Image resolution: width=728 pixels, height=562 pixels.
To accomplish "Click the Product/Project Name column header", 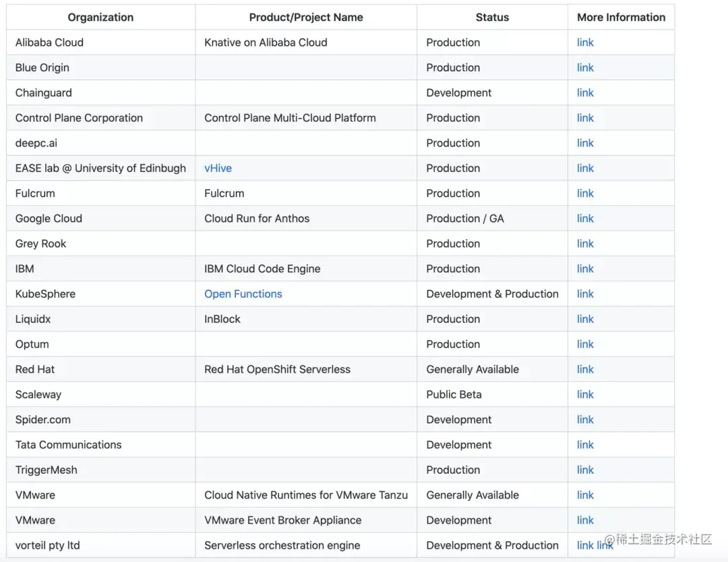I will [306, 18].
